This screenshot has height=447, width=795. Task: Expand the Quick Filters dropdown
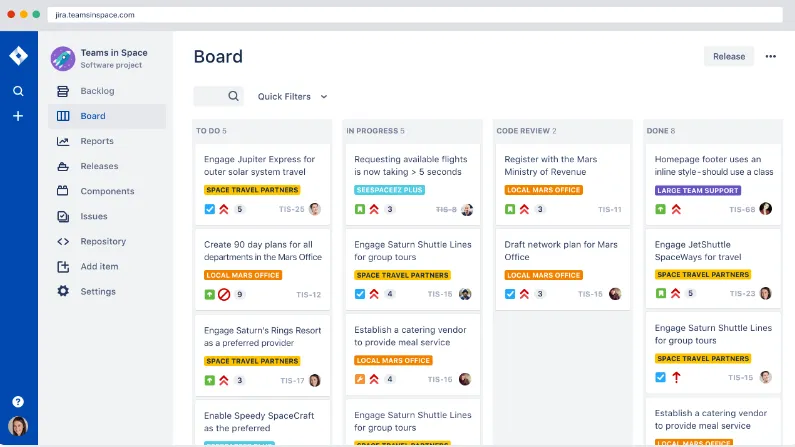coord(293,96)
